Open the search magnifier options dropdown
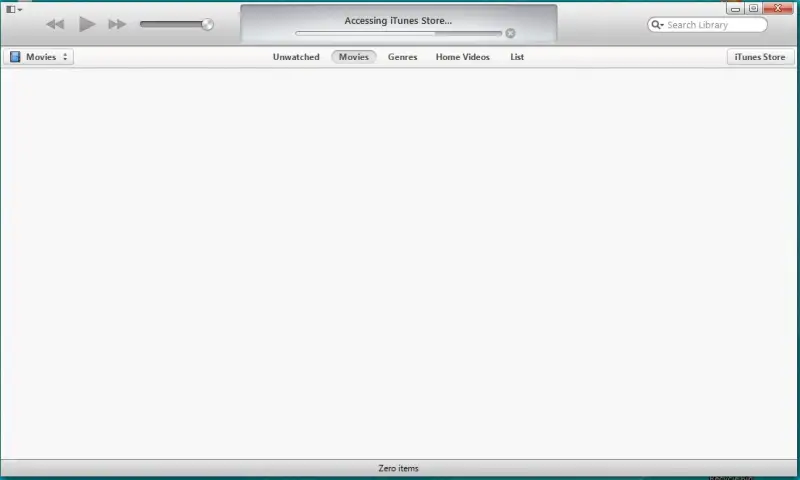Viewport: 800px width, 480px height. [x=657, y=24]
